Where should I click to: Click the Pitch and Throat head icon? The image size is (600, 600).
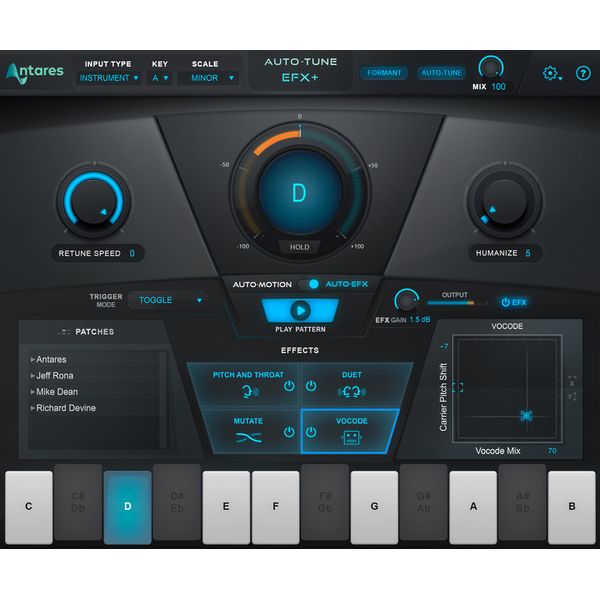click(x=250, y=392)
